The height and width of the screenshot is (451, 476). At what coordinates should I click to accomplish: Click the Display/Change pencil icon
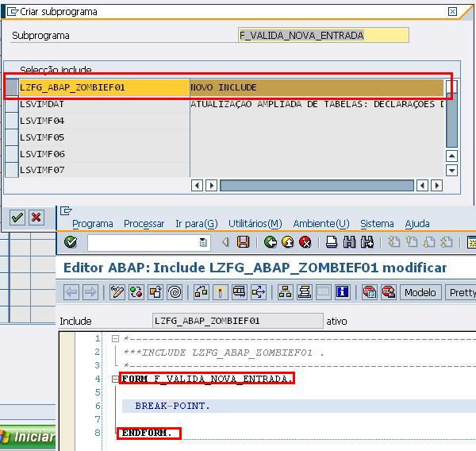click(x=117, y=292)
